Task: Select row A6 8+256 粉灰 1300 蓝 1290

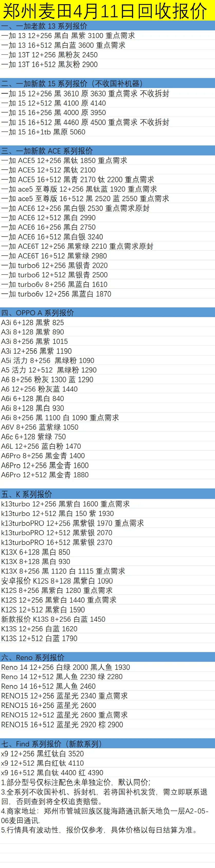Action: (x=107, y=379)
